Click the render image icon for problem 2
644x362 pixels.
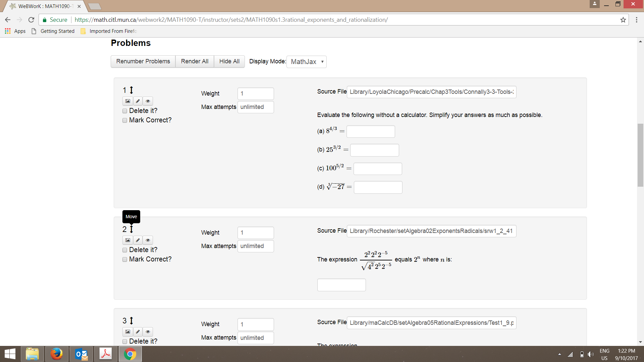point(128,240)
